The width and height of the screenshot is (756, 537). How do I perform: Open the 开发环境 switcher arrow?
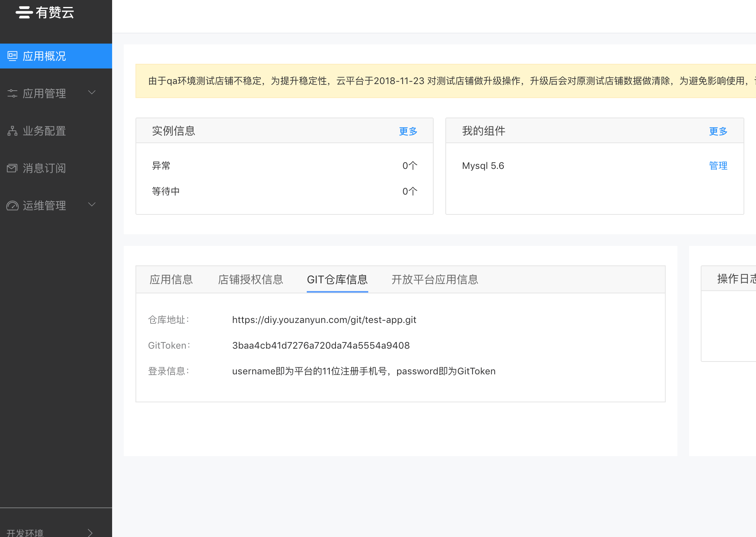click(x=90, y=532)
